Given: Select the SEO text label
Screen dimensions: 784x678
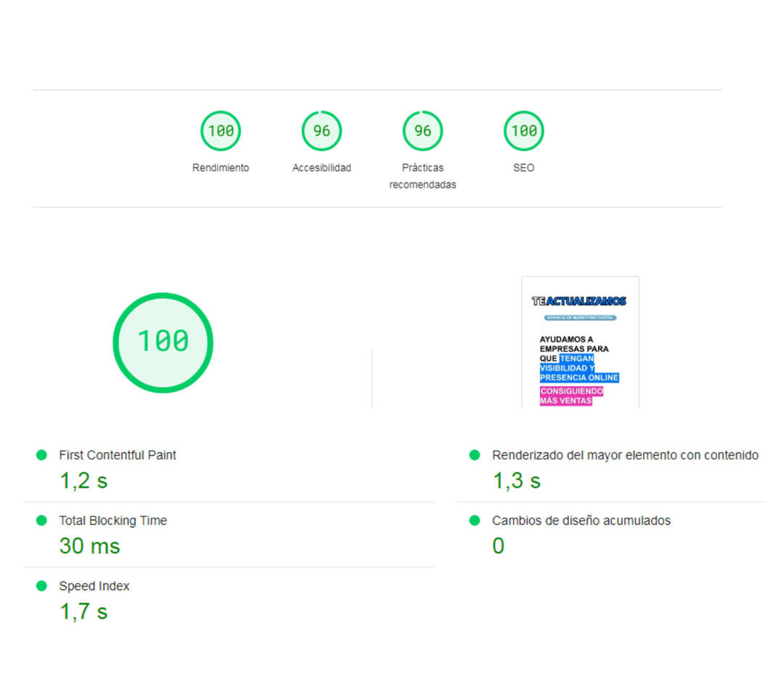Looking at the screenshot, I should click(x=523, y=168).
